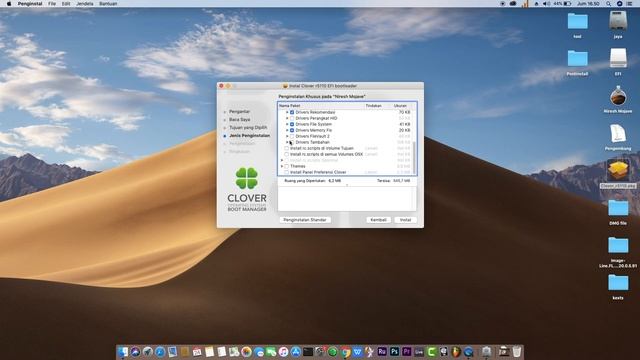The width and height of the screenshot is (640, 360).
Task: Click the battery status icon
Action: pyautogui.click(x=567, y=4)
